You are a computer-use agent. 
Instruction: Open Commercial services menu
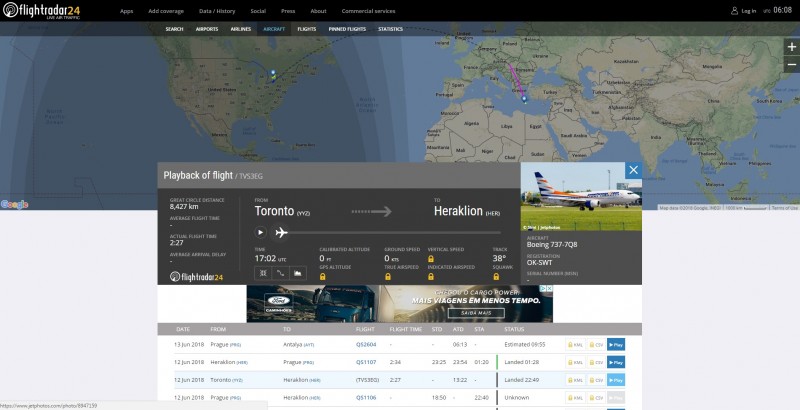[x=368, y=11]
